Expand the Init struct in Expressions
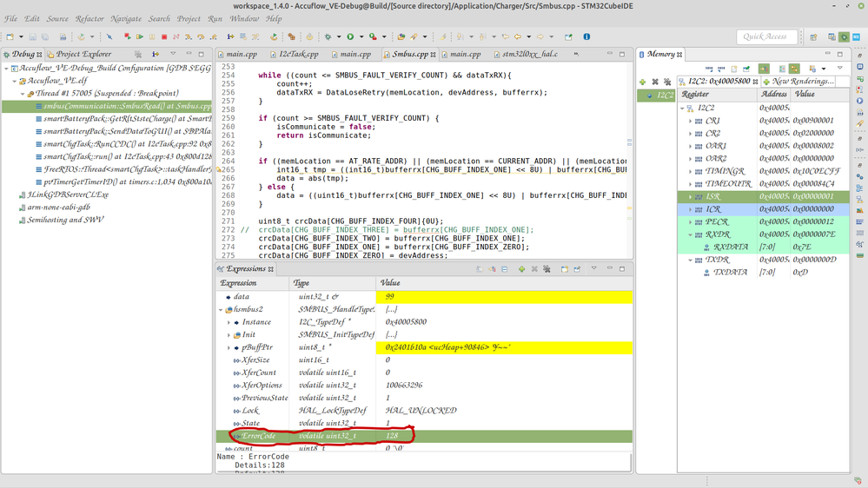Image resolution: width=868 pixels, height=488 pixels. (229, 334)
